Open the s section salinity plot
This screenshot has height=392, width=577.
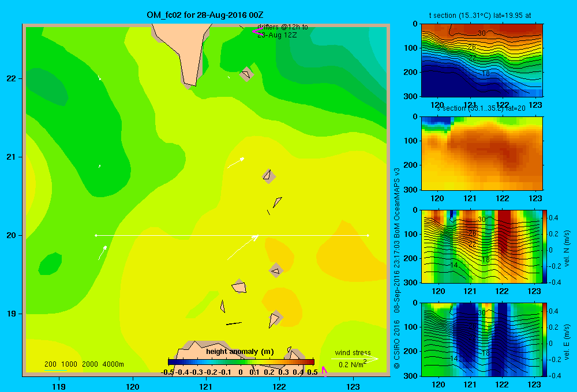tap(482, 153)
